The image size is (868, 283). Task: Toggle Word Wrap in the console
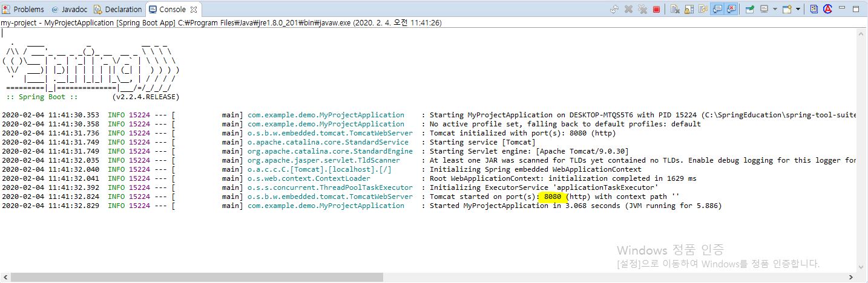(x=703, y=9)
